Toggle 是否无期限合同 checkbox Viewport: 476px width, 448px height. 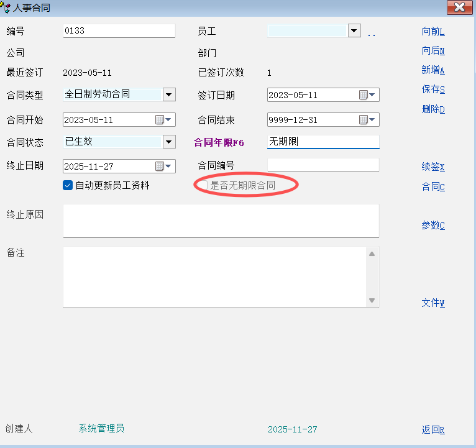coord(203,185)
